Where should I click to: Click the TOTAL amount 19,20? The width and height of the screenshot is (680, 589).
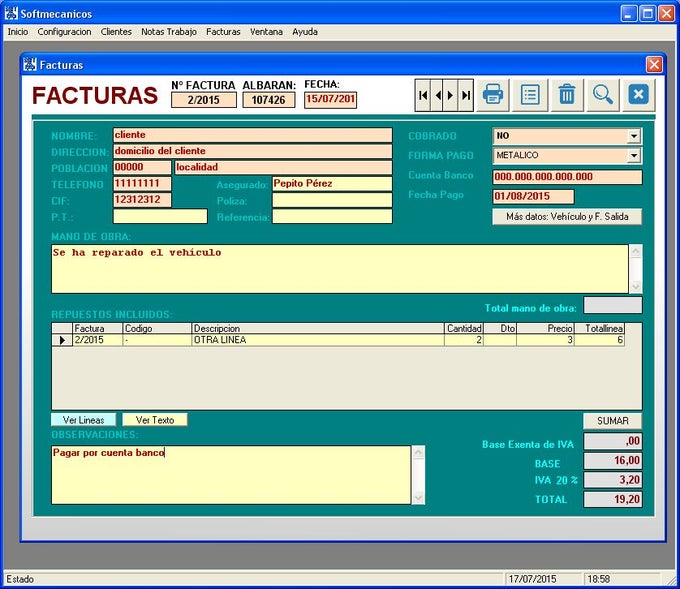613,499
